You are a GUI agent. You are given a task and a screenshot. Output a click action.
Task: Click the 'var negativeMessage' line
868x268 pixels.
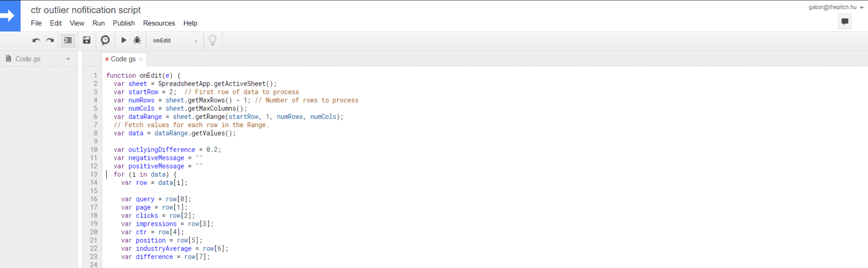[x=158, y=158]
